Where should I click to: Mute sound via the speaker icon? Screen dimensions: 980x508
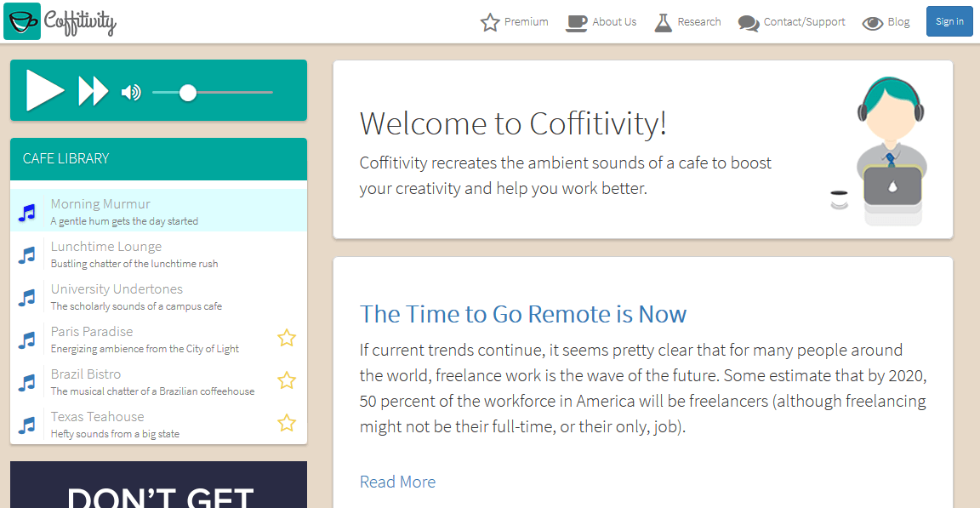[x=131, y=92]
